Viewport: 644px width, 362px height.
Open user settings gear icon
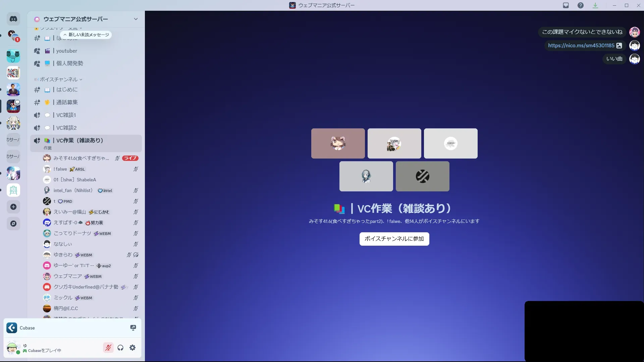click(132, 348)
